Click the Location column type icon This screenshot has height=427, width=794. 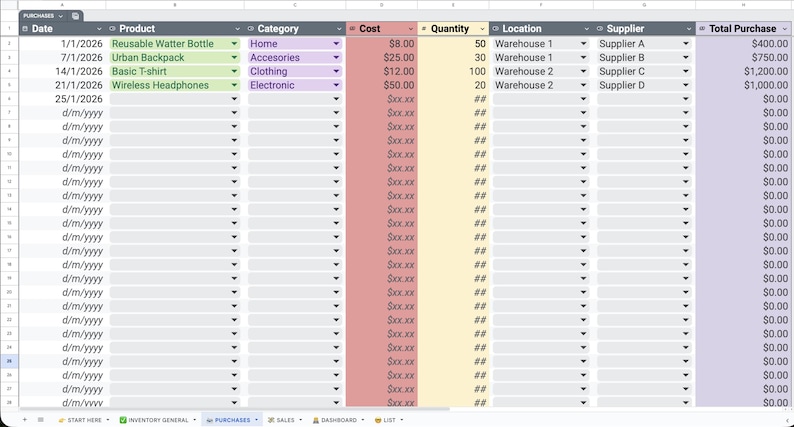click(x=496, y=29)
